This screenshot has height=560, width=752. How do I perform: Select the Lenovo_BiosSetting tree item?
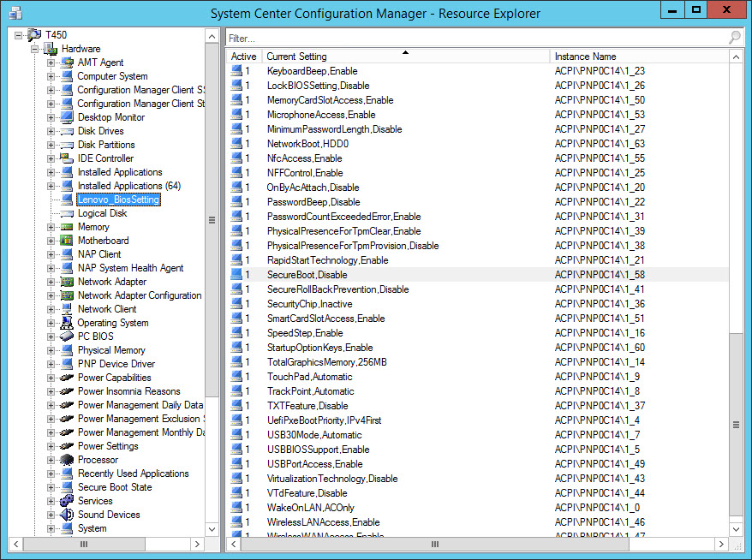point(118,200)
